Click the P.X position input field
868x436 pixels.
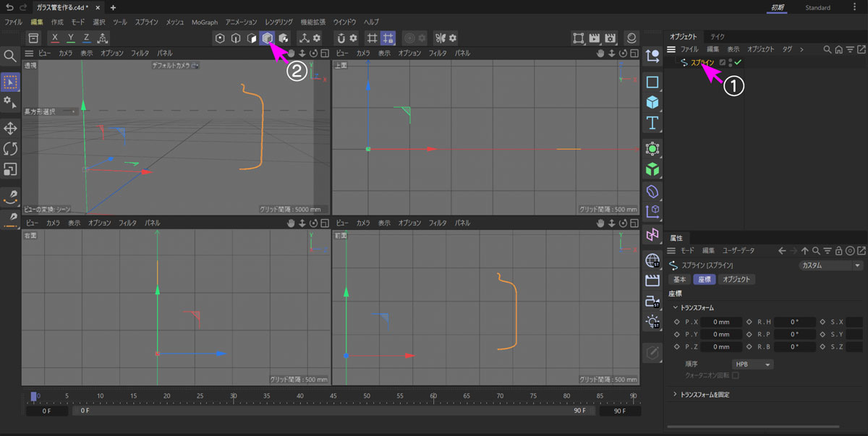(x=720, y=322)
